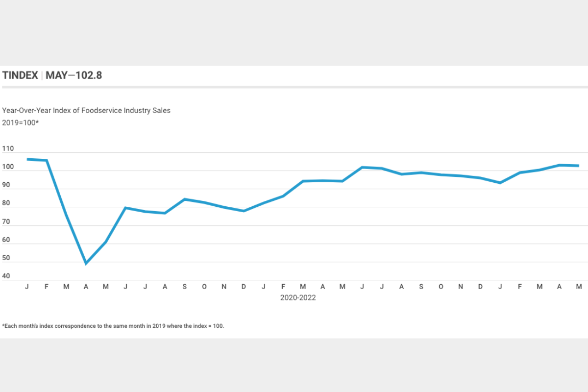588x392 pixels.
Task: Click the first O month label
Action: [204, 287]
